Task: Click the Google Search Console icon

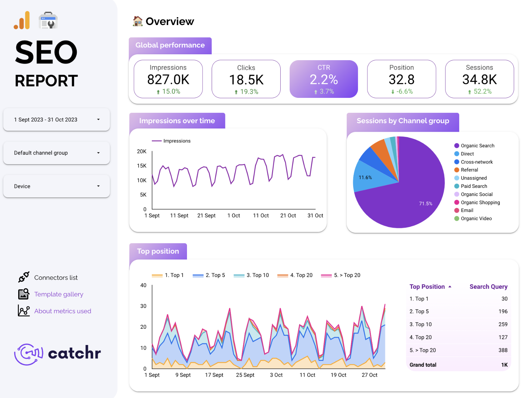Action: click(x=48, y=20)
